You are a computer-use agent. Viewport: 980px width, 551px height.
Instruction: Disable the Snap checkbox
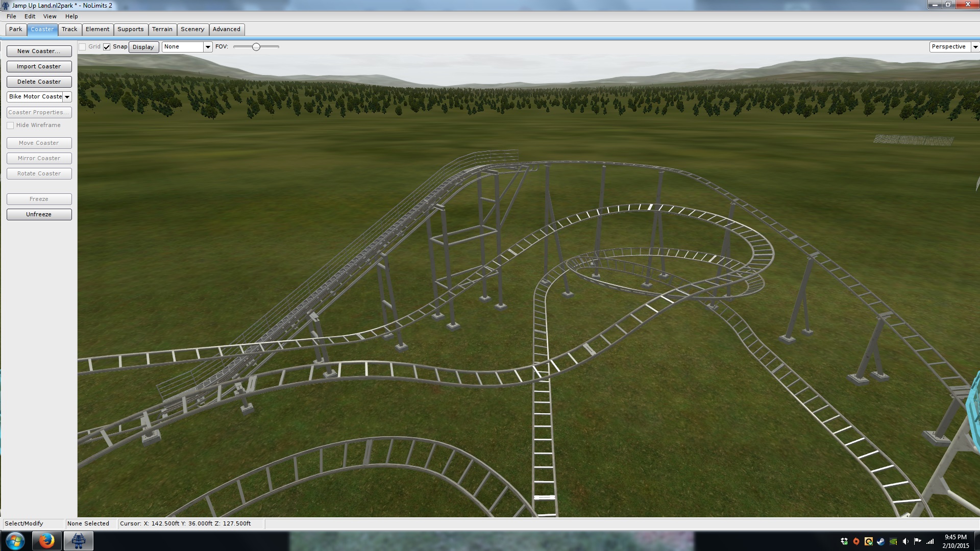click(107, 47)
